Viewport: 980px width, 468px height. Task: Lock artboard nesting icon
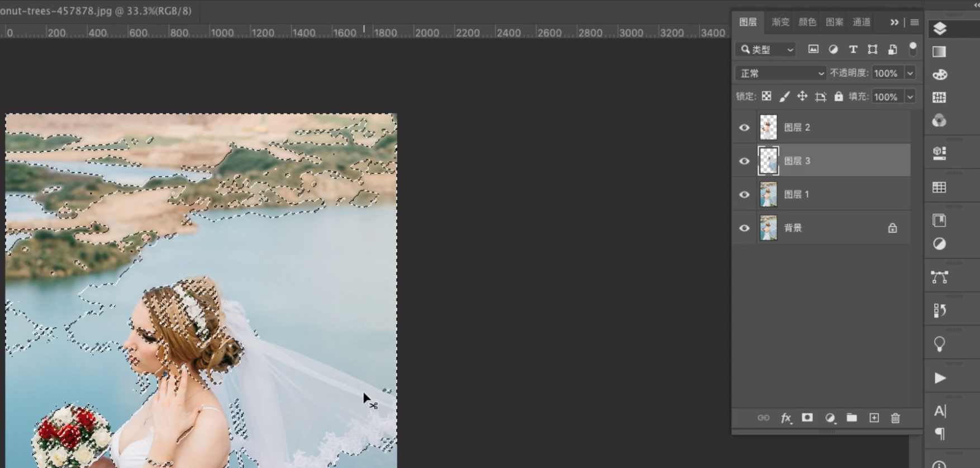[820, 97]
